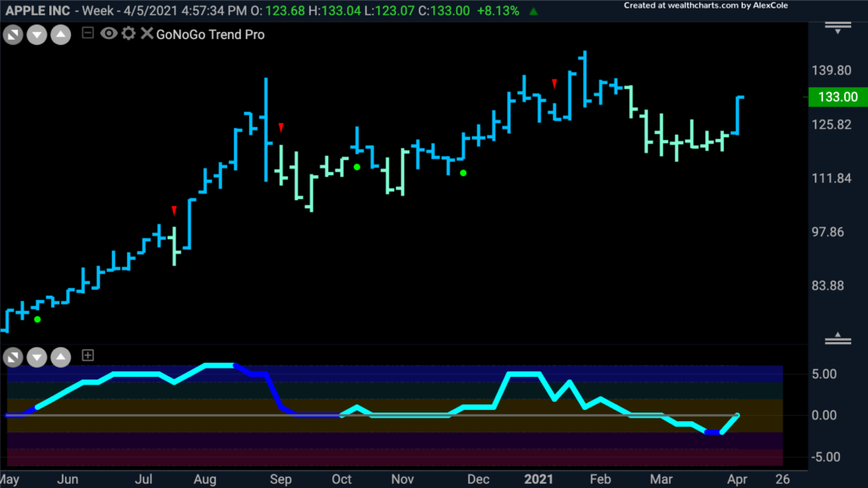Click the latest price bar in April
Image resolution: width=868 pixels, height=488 pixels.
pyautogui.click(x=738, y=115)
